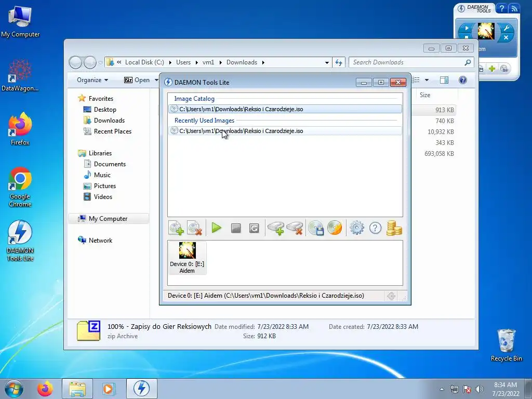Click in Search Downloads field
This screenshot has height=399, width=532.
[407, 62]
